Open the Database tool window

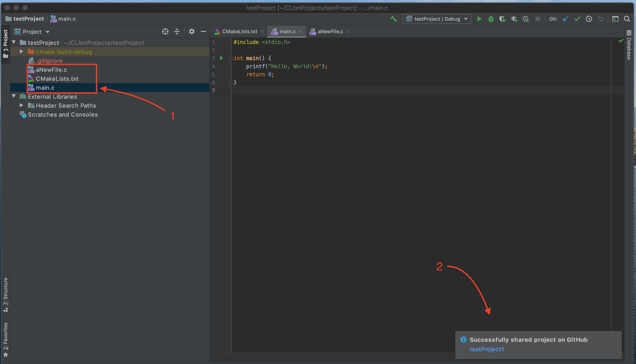click(629, 45)
